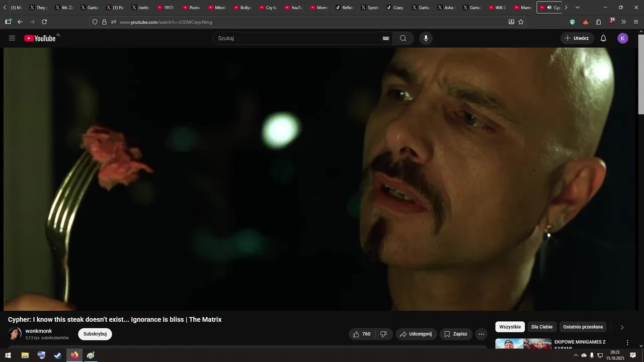This screenshot has width=644, height=362.
Task: Pause or play the Matrix video
Action: [x=320, y=179]
